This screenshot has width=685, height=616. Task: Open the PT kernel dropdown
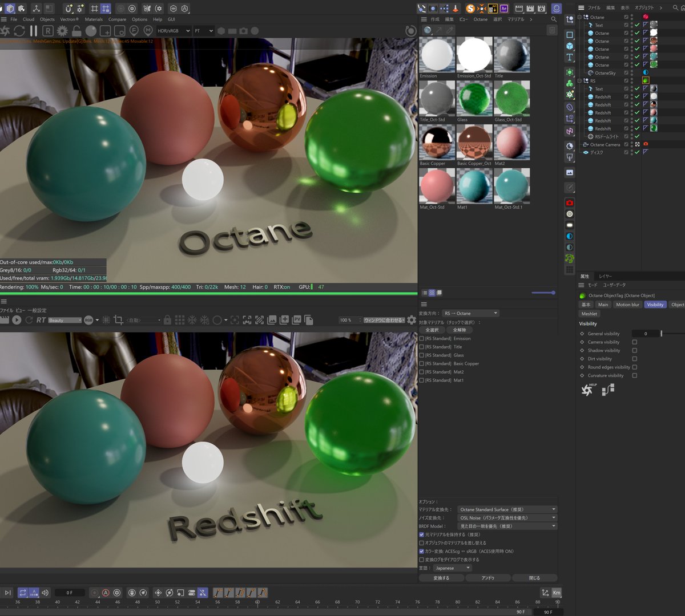tap(204, 31)
